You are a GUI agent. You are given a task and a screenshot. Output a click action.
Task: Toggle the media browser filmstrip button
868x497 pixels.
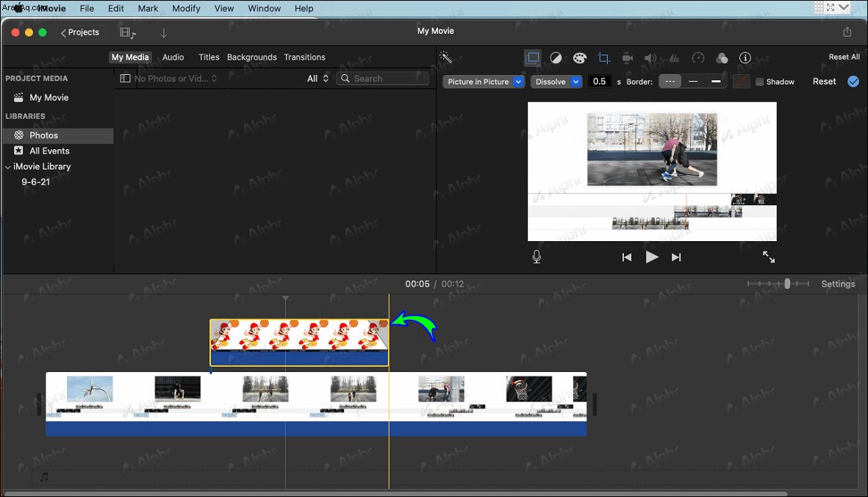[127, 33]
